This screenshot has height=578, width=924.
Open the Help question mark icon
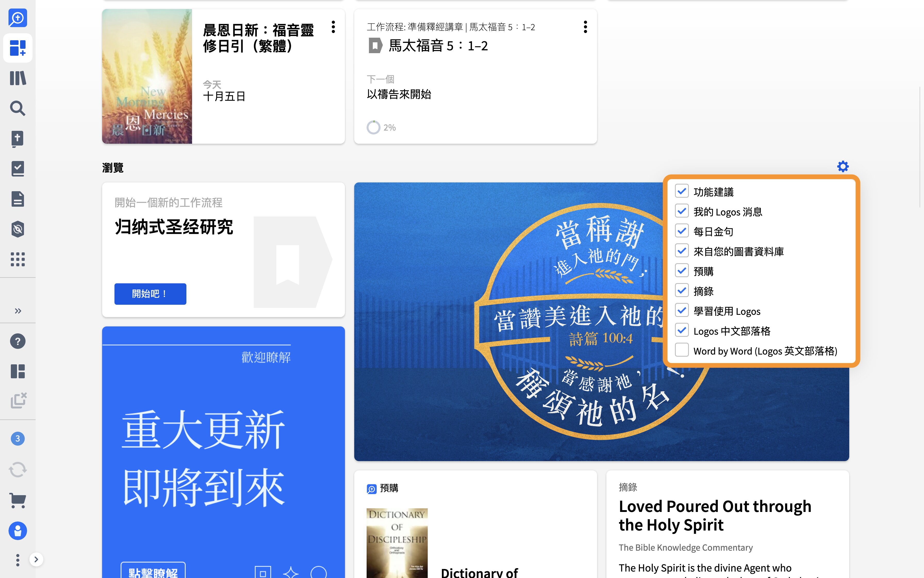18,341
